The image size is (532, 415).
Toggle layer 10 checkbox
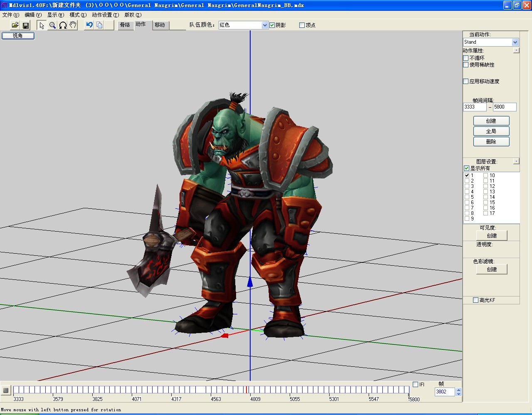485,175
